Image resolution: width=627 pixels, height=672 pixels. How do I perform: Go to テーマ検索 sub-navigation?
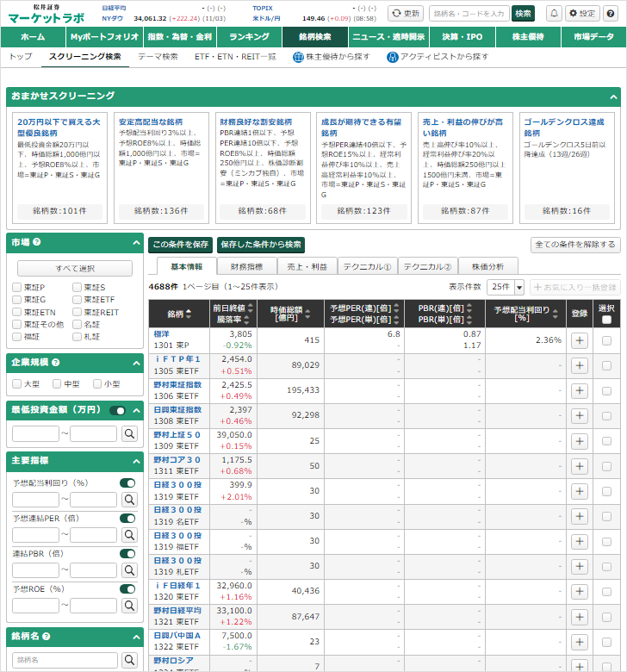[x=158, y=57]
